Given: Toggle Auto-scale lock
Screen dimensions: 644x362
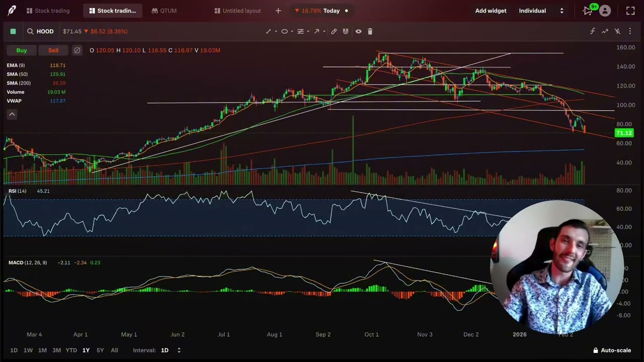Looking at the screenshot, I should 612,350.
